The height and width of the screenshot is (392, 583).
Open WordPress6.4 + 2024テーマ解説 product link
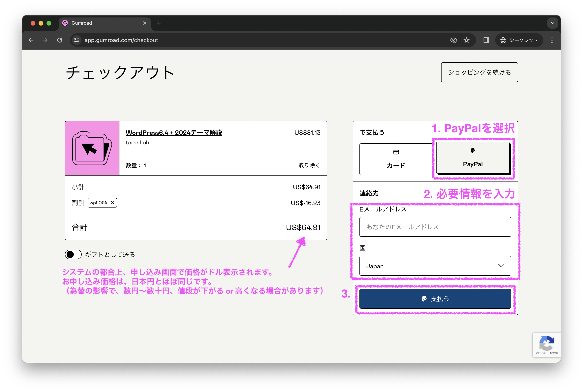[x=174, y=132]
